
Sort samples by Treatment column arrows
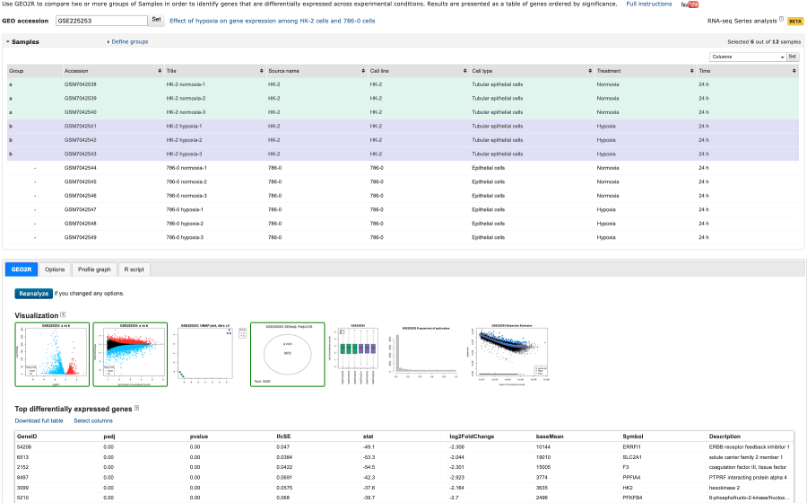point(692,71)
